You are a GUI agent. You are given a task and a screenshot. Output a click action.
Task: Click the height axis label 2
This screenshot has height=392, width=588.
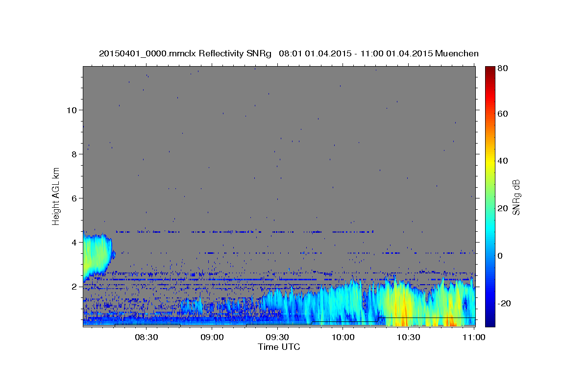coord(73,286)
